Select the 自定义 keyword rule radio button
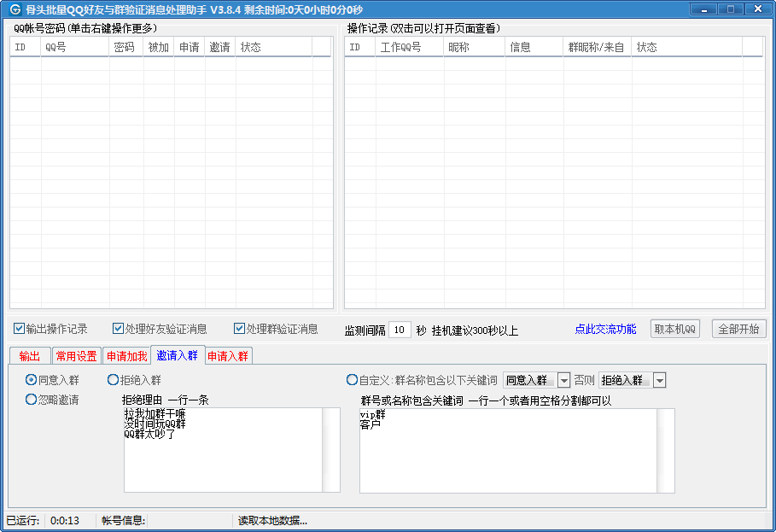 (352, 380)
